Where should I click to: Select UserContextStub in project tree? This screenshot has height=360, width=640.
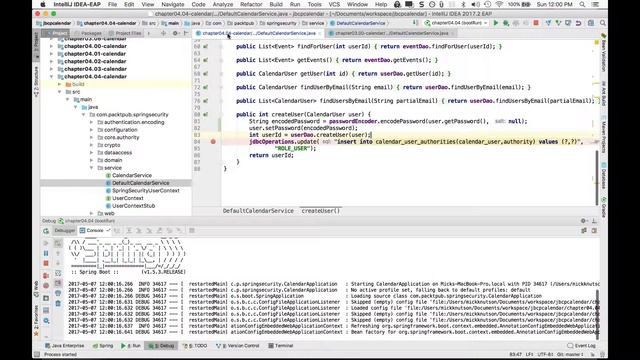pos(133,206)
